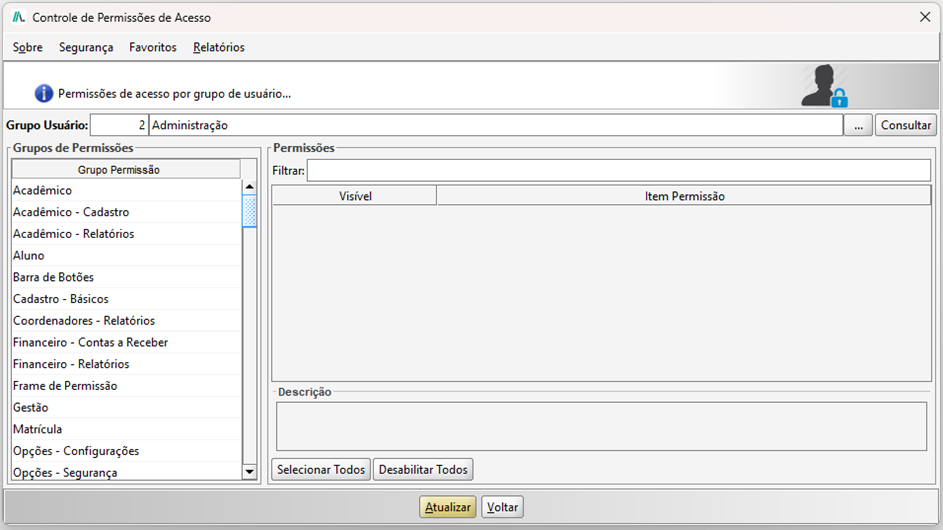Select Cadastro - Básicos permission group
The image size is (943, 530).
tap(126, 298)
